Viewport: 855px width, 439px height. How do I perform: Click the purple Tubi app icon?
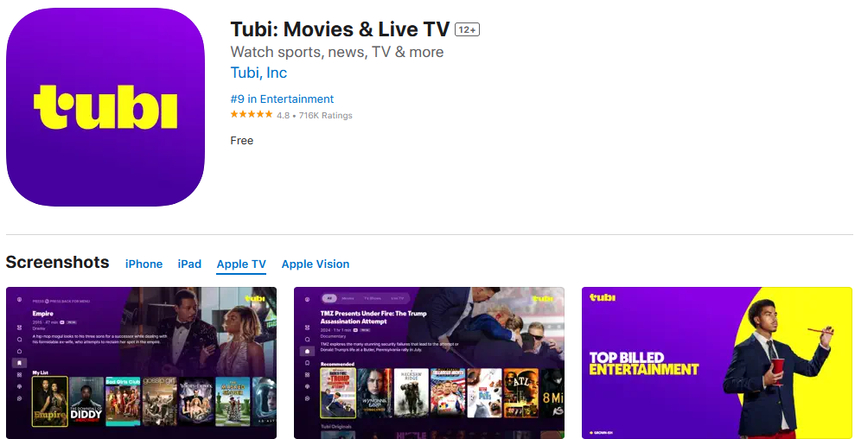tap(105, 107)
